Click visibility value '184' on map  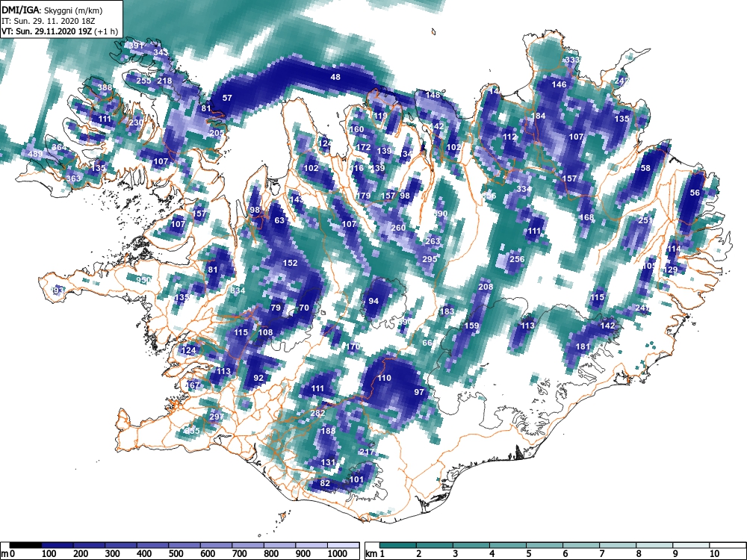[x=538, y=116]
